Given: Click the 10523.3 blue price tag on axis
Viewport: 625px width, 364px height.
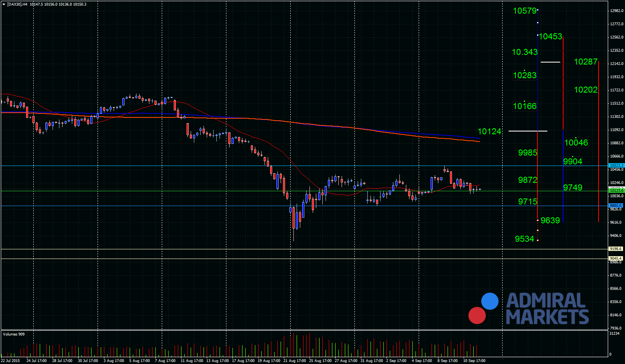Looking at the screenshot, I should [x=617, y=165].
